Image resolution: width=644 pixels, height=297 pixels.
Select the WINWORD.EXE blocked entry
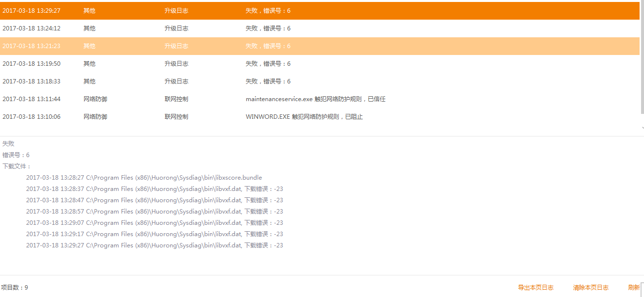304,117
